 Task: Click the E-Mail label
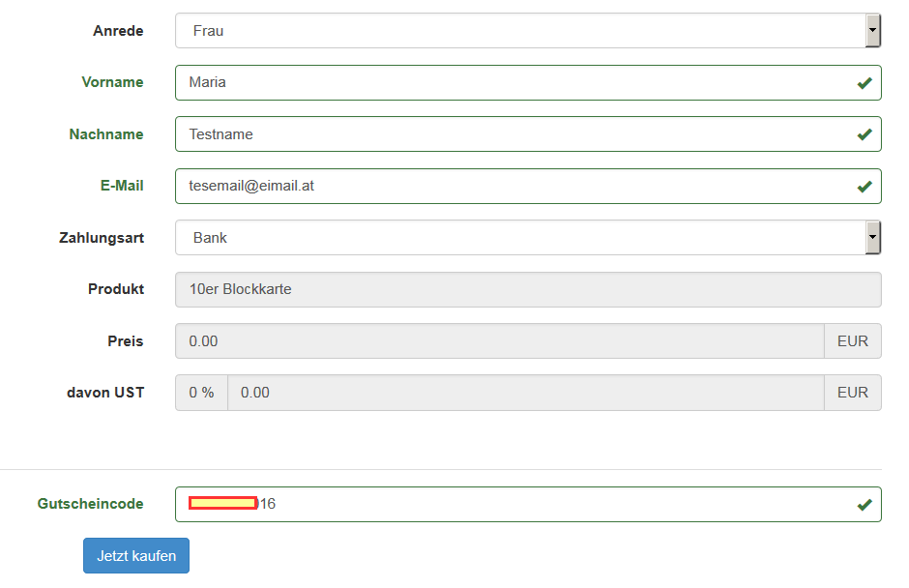122,186
